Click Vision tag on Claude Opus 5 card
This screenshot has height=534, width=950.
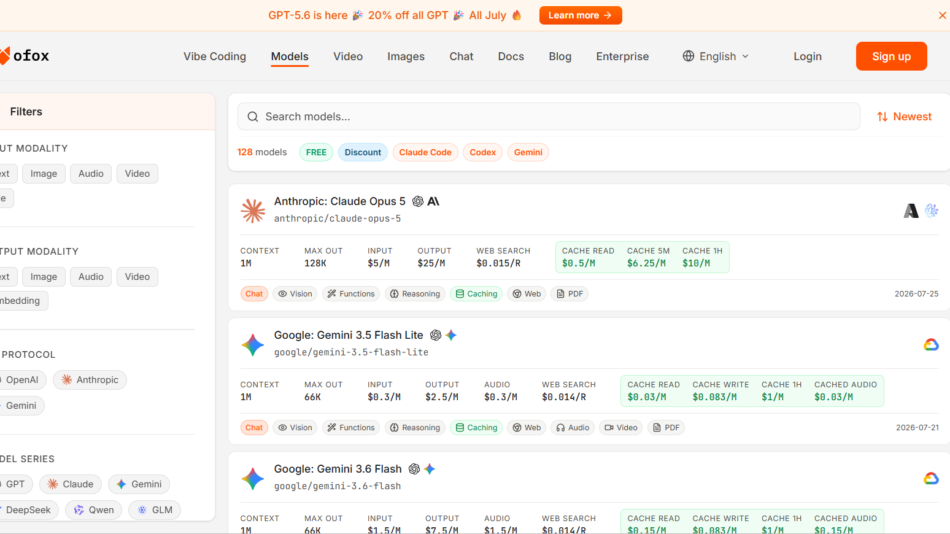point(294,294)
